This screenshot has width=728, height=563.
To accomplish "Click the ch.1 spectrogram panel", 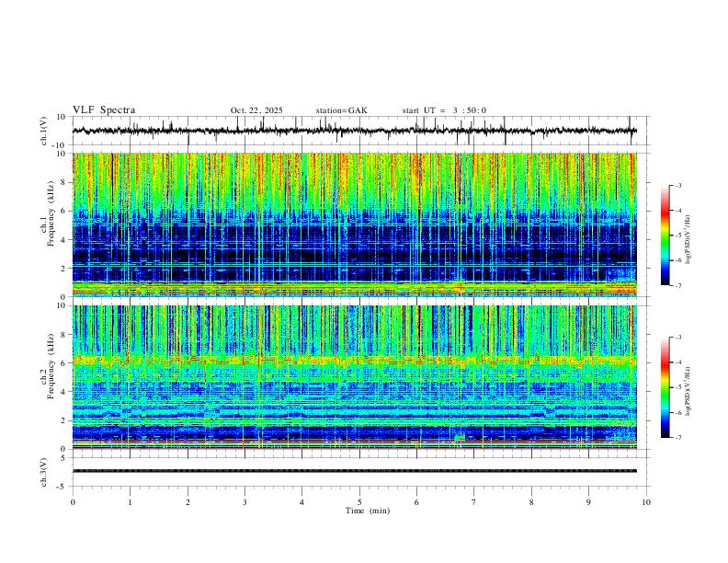I will click(354, 224).
